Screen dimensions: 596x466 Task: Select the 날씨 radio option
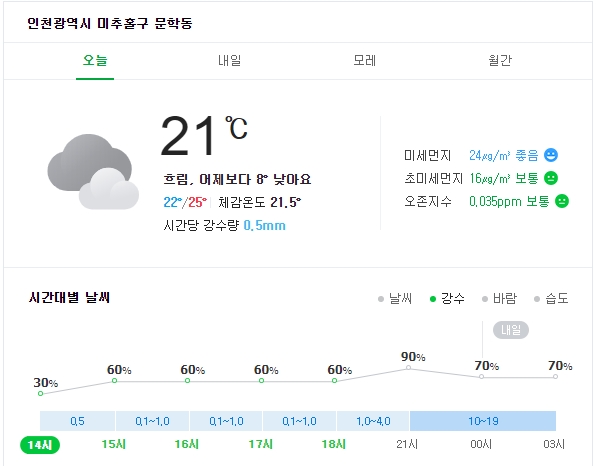395,298
